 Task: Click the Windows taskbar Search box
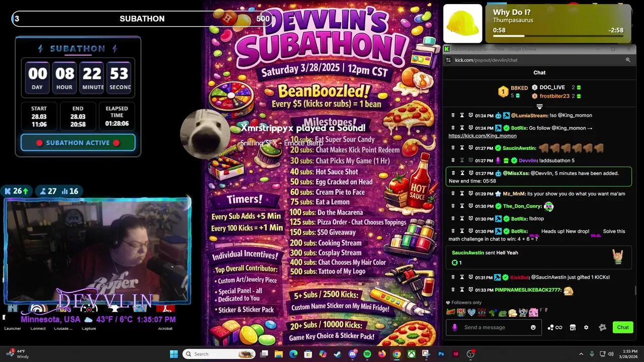pyautogui.click(x=219, y=354)
